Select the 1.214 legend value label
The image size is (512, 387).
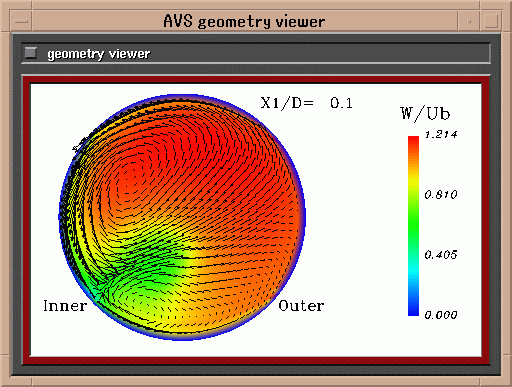(441, 135)
